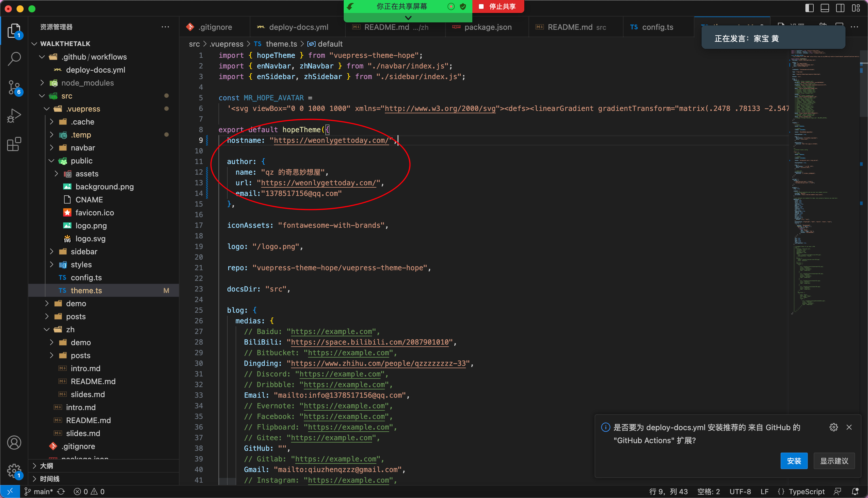Expand the Timeline section

tap(104, 479)
